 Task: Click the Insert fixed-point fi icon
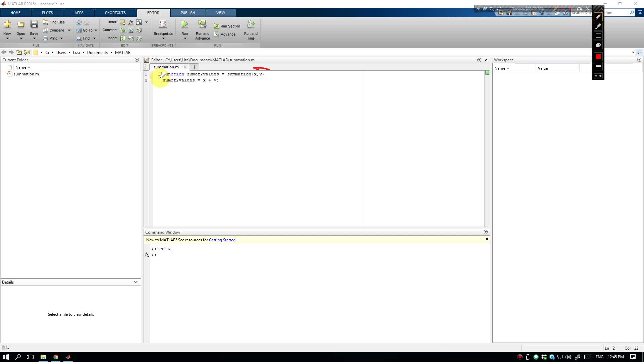pos(139,22)
